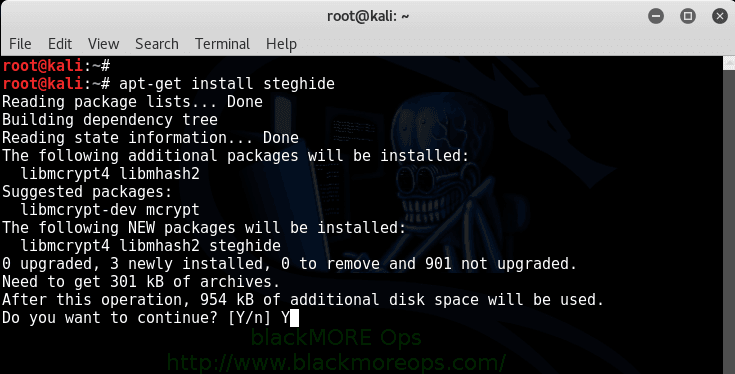Image resolution: width=735 pixels, height=374 pixels.
Task: Click the [Y/n] prompt text
Action: point(249,318)
